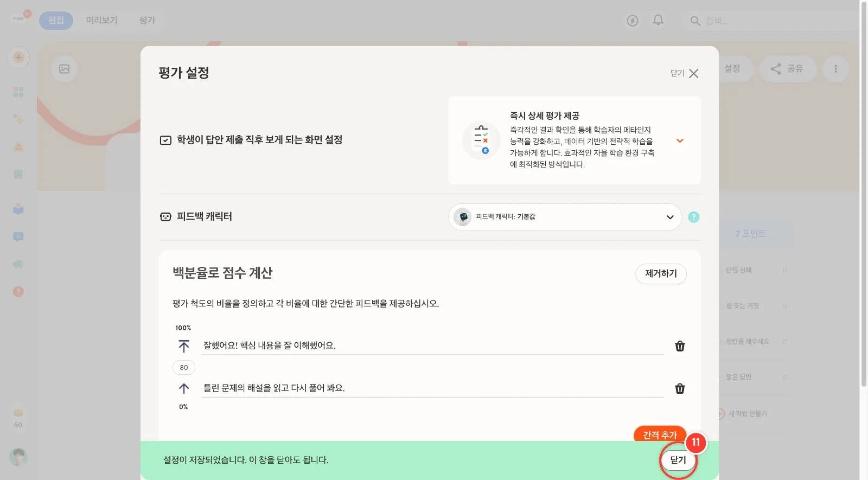Open the 피드백 캐릭터 dropdown
Image resolution: width=868 pixels, height=480 pixels.
(565, 217)
